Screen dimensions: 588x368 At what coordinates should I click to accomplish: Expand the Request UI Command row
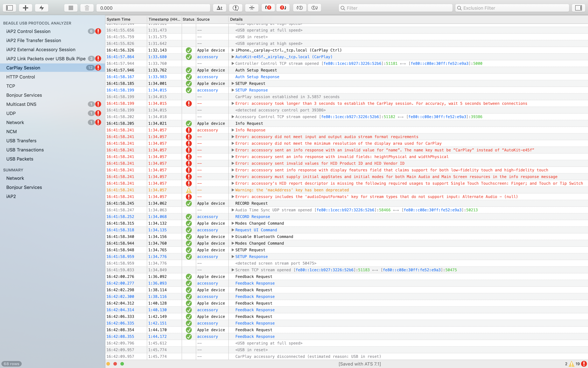click(x=233, y=230)
